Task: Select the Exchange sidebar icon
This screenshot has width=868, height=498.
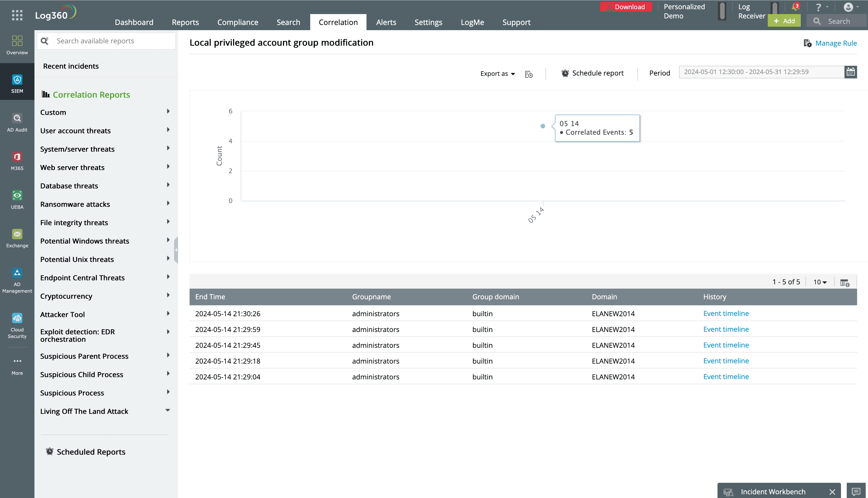Action: (17, 238)
